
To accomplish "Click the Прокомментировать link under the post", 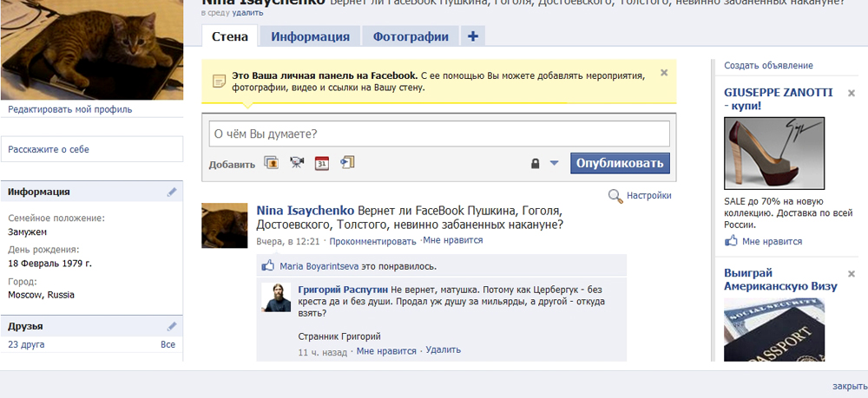I will [372, 241].
